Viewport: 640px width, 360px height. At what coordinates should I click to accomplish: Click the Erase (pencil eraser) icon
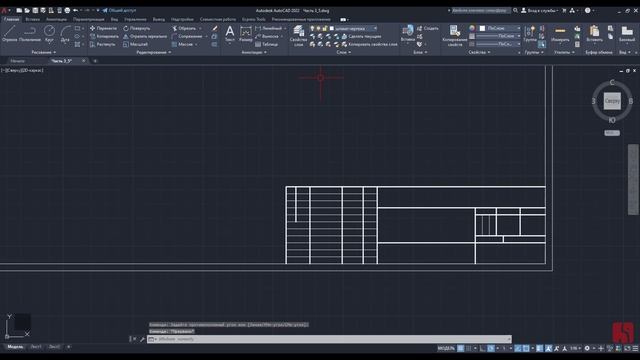pyautogui.click(x=215, y=28)
